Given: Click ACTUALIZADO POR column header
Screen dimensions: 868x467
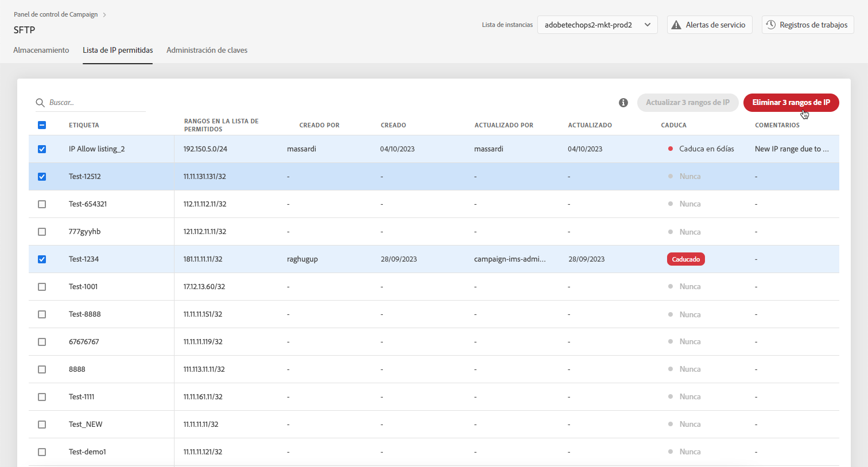Looking at the screenshot, I should click(x=503, y=125).
